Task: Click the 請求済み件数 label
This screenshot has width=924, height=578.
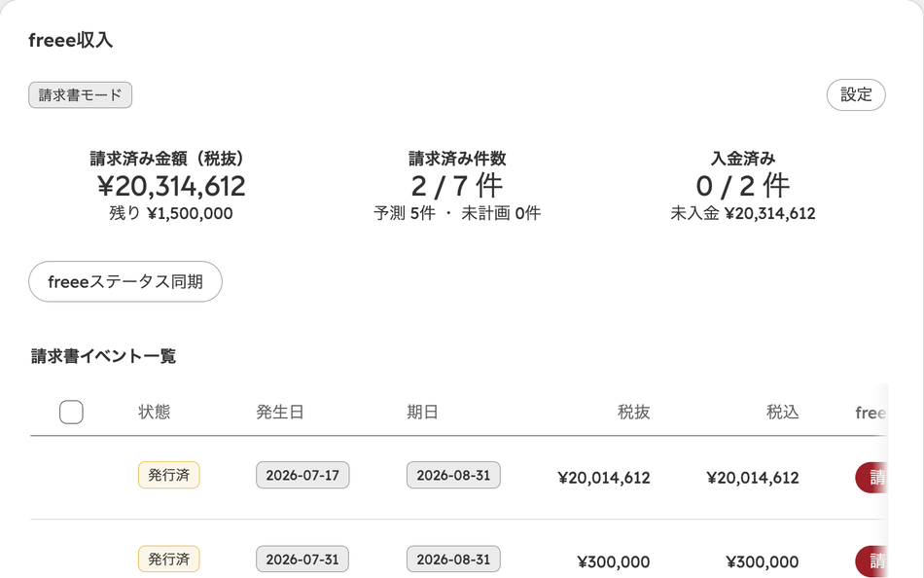Action: [457, 158]
